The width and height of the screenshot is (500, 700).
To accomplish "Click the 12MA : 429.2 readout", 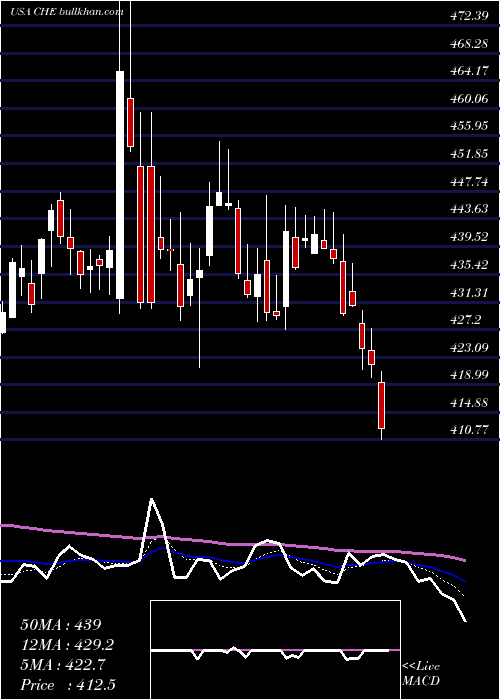I will tap(67, 645).
